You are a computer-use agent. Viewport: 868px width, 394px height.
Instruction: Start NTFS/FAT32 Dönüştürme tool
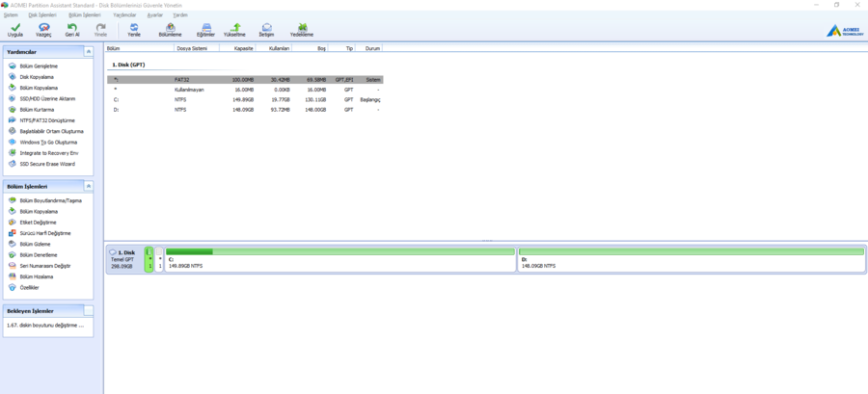(47, 120)
